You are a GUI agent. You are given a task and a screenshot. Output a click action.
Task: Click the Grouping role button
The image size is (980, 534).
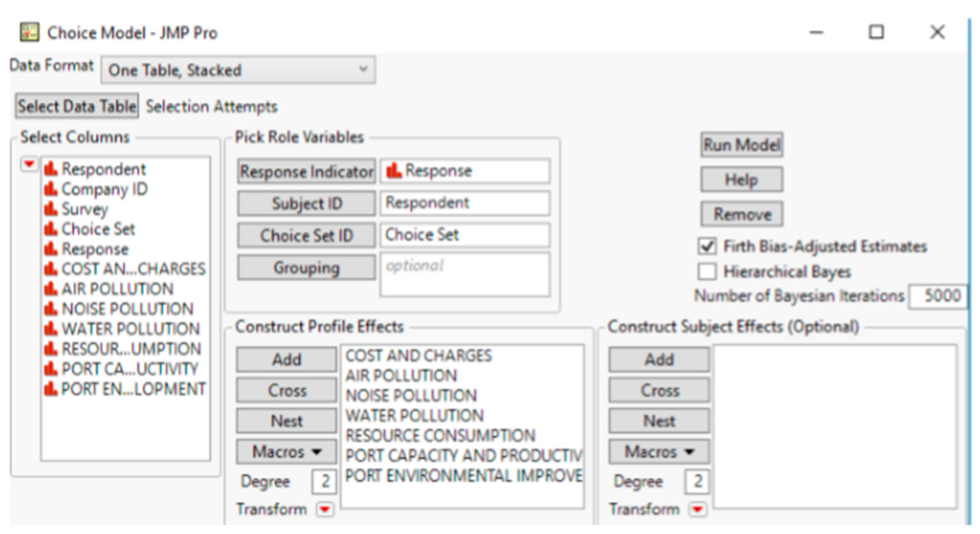[306, 268]
